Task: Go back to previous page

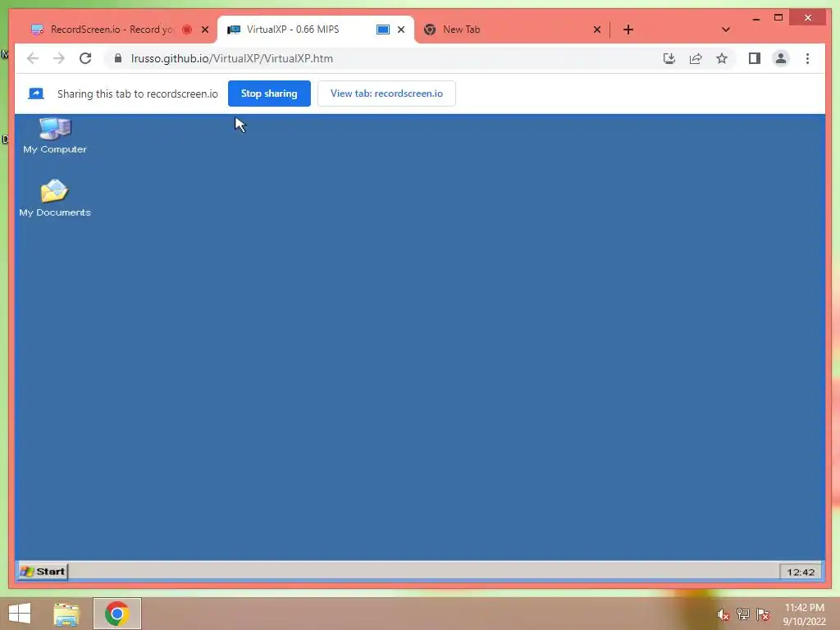Action: pos(33,58)
